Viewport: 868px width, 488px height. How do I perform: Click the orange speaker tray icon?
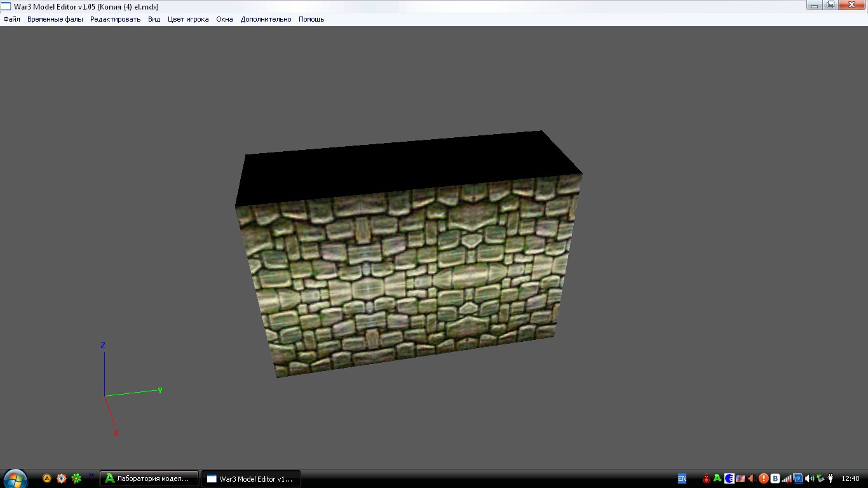[x=752, y=478]
